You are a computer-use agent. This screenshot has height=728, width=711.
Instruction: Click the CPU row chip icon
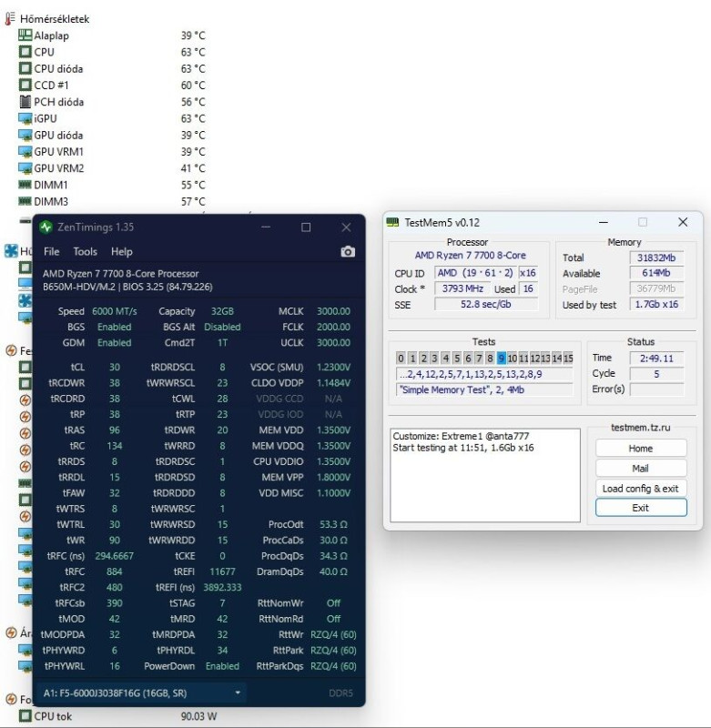25,52
